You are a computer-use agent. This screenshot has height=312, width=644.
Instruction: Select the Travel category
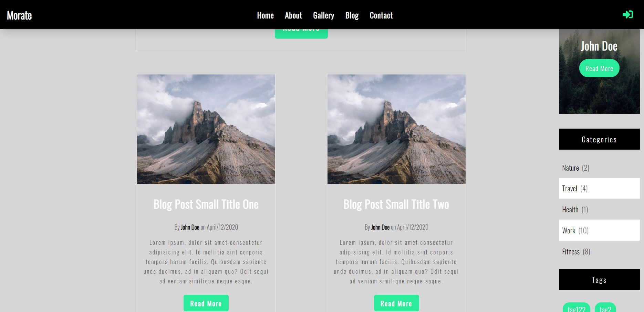[600, 188]
